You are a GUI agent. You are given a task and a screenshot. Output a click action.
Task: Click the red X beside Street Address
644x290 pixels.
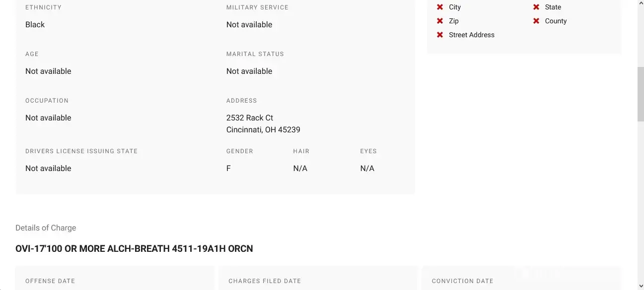440,35
